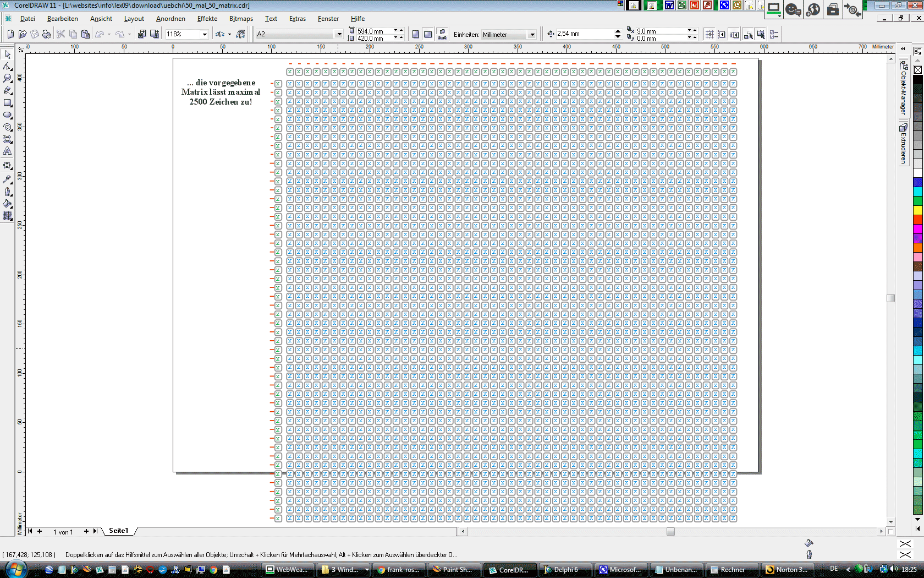Toggle Snap to Grid
The image size is (924, 578).
[710, 35]
